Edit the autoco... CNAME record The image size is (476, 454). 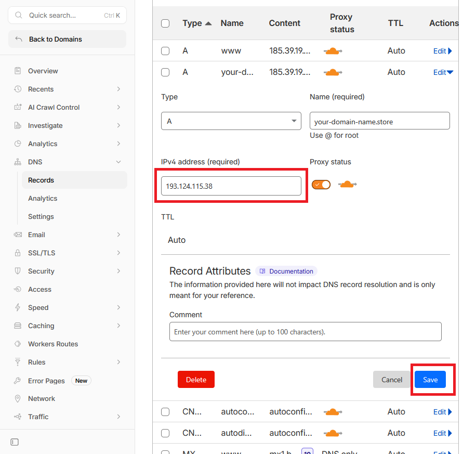(443, 412)
